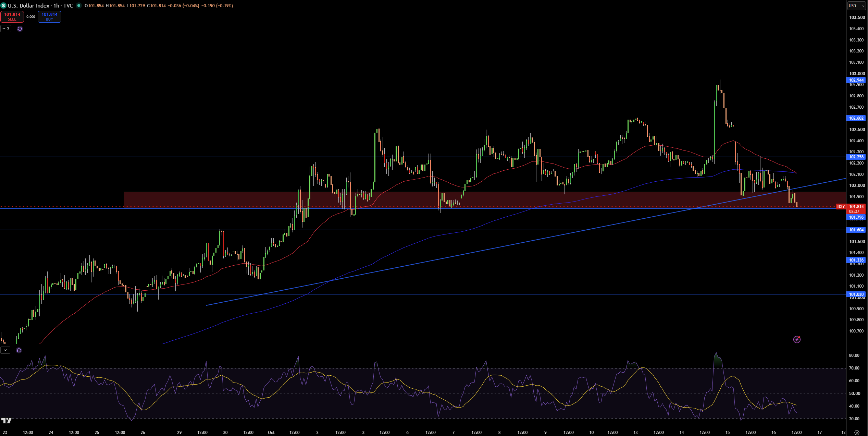
Task: Select the 101.796 price level label
Action: pos(856,217)
